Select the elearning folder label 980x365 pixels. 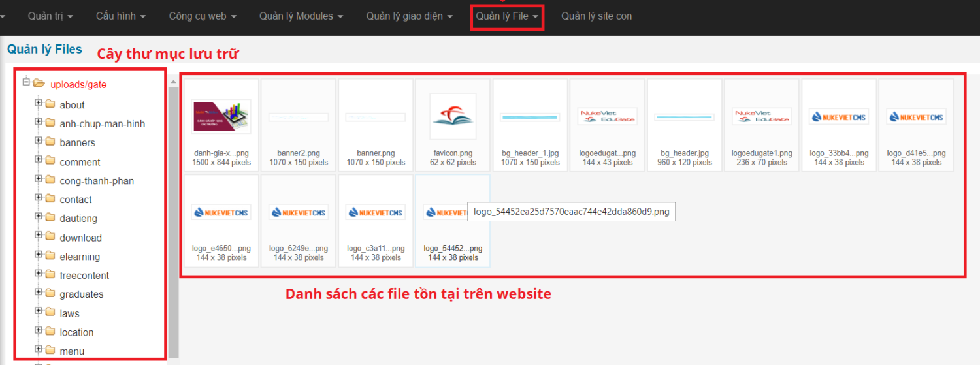[80, 257]
